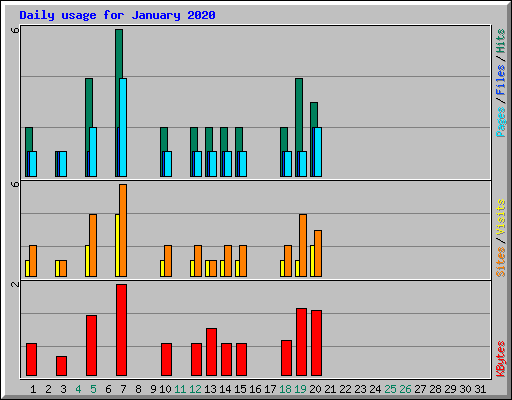Click the cyan Pages bar for day 3
The height and width of the screenshot is (400, 512).
(x=63, y=164)
